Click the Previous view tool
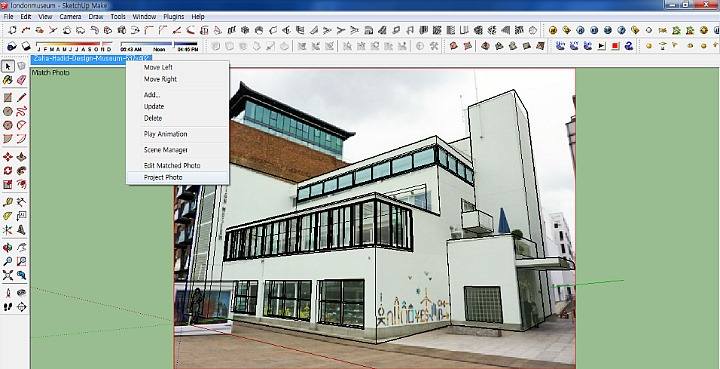 click(x=22, y=275)
